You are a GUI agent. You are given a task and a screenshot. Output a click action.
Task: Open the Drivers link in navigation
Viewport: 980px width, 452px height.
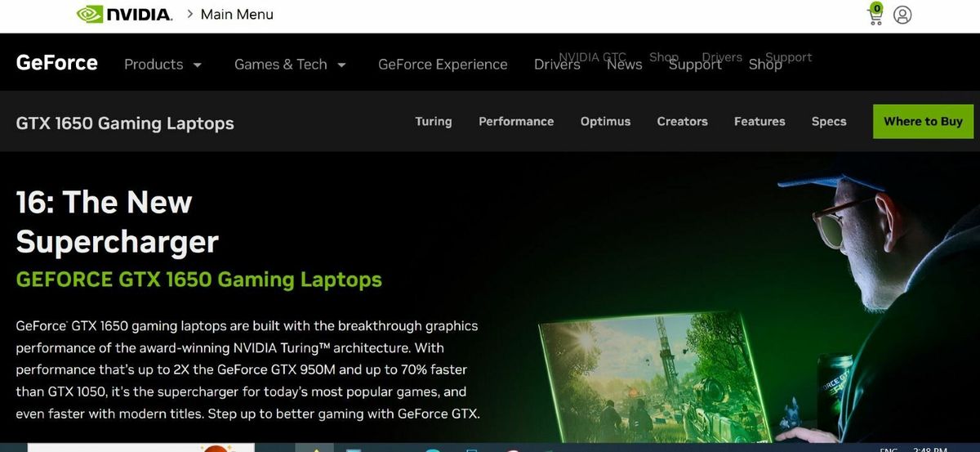[x=557, y=65]
